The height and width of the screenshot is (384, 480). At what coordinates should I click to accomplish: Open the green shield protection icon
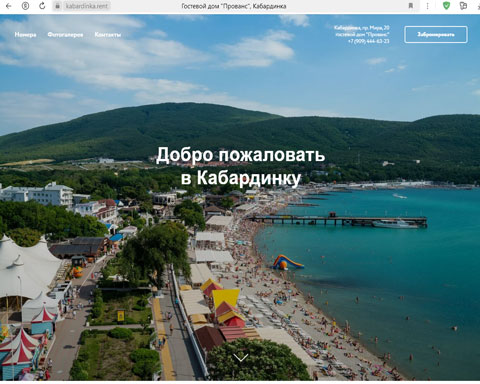coord(446,5)
